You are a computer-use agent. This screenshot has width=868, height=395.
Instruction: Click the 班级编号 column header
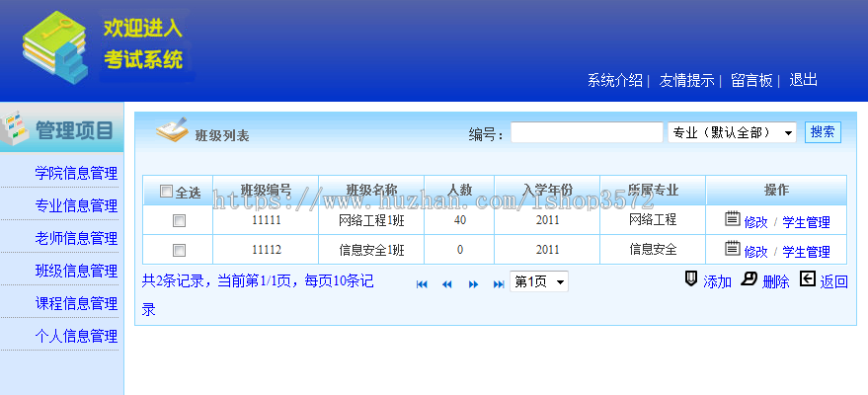266,191
